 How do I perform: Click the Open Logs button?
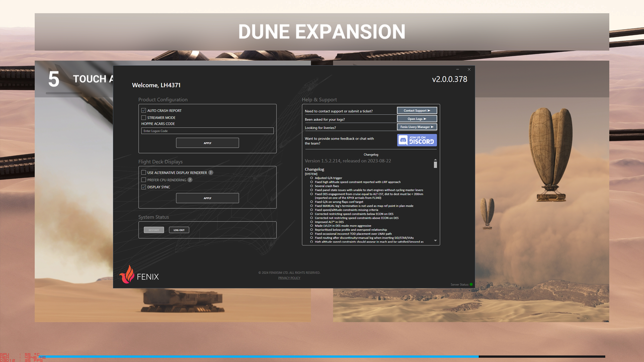pyautogui.click(x=417, y=119)
